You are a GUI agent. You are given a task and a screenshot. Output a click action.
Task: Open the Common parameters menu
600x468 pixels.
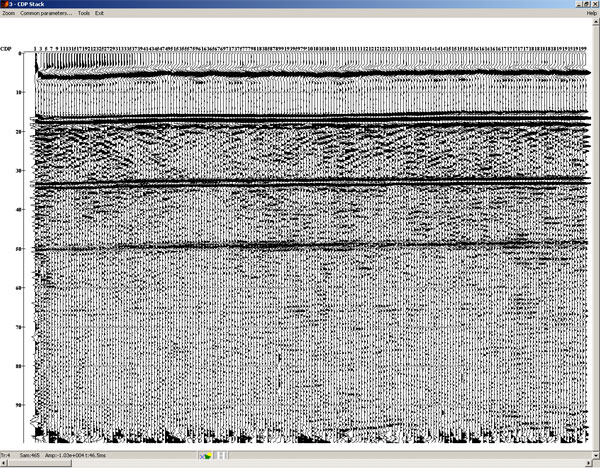46,13
